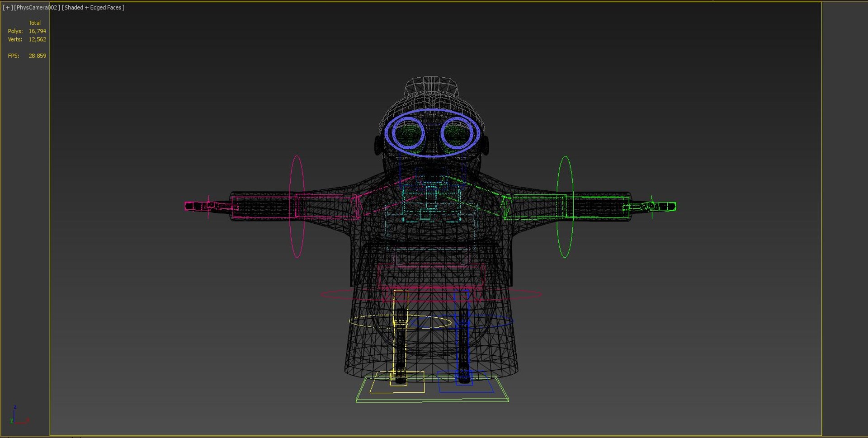
Task: Click the XYZ axis tripod gizmo
Action: [19, 415]
